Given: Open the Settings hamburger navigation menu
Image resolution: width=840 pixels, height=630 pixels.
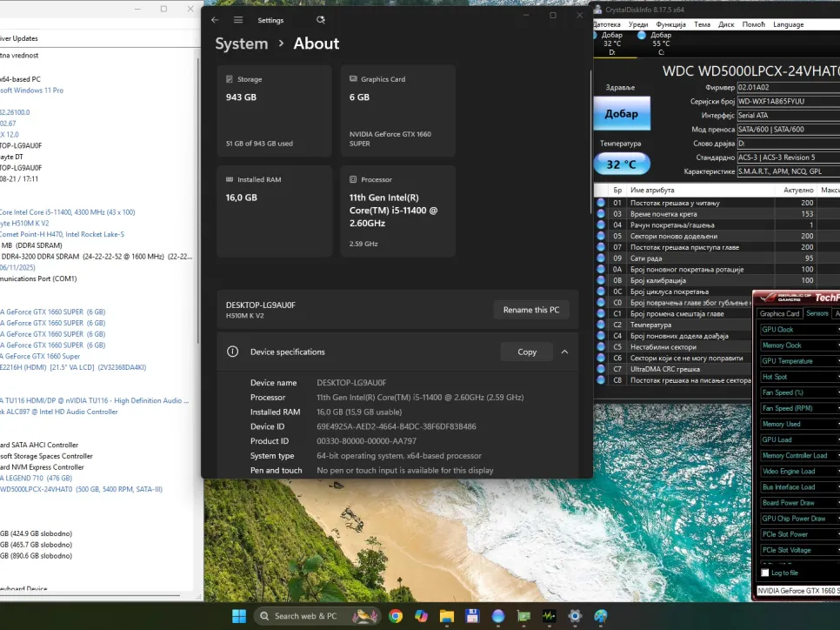Looking at the screenshot, I should 238,20.
